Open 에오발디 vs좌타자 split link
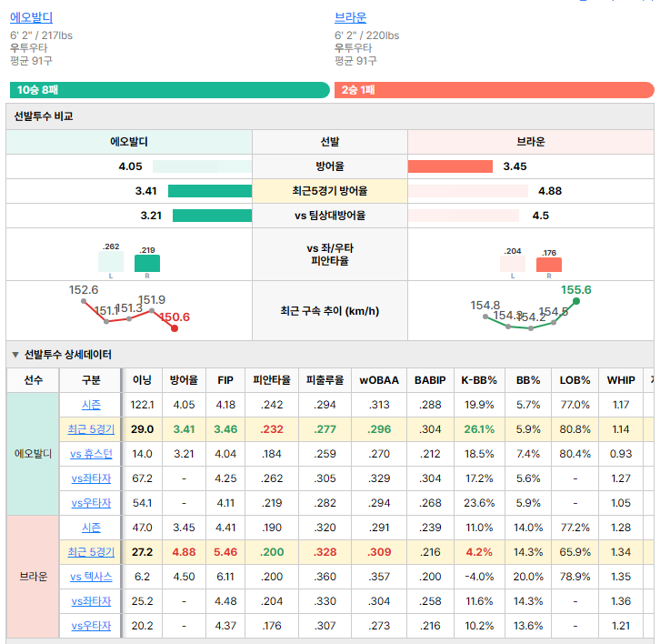Image resolution: width=660 pixels, height=644 pixels. click(x=91, y=478)
